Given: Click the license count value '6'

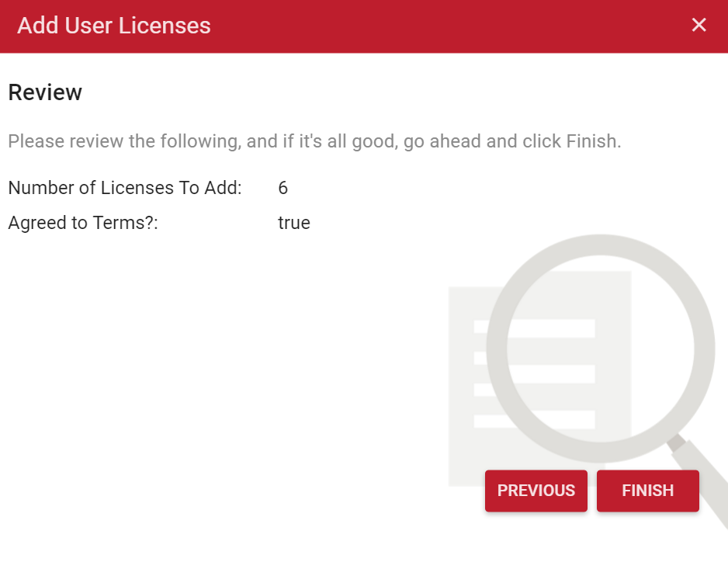Looking at the screenshot, I should pos(283,188).
